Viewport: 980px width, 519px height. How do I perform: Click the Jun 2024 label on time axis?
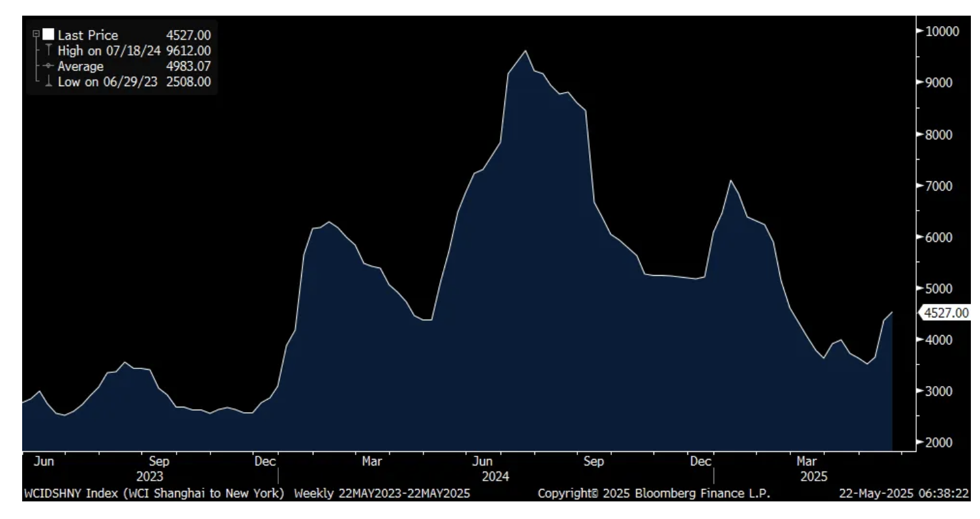click(482, 462)
